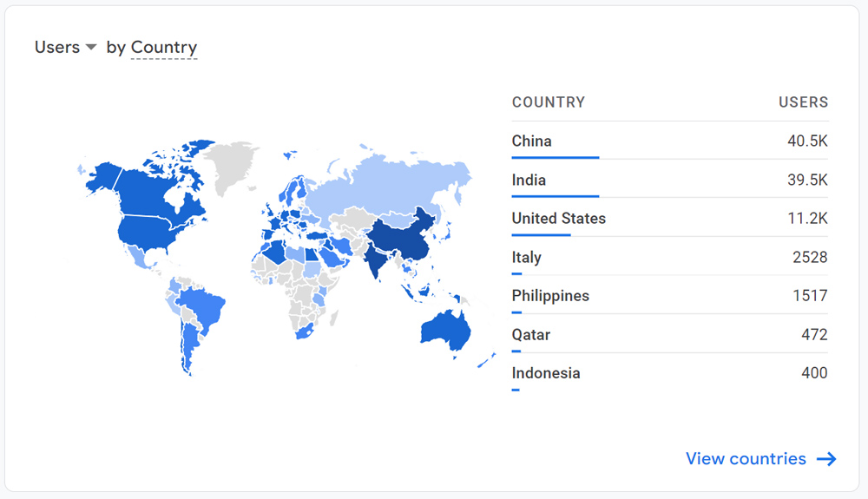This screenshot has width=868, height=499.
Task: Click Qatar in the country list
Action: [531, 335]
